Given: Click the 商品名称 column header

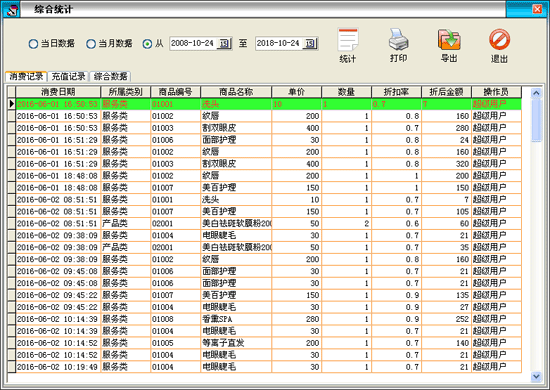Looking at the screenshot, I should click(x=236, y=92).
